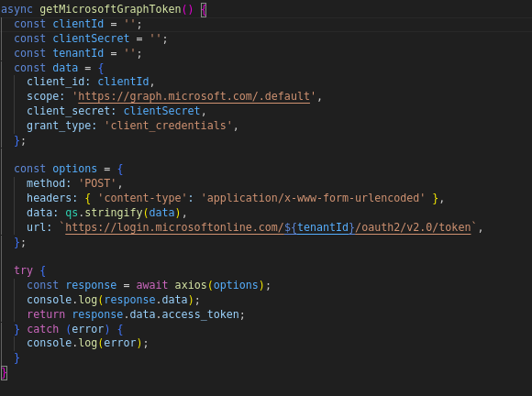Click the 'client_credentials' string value
532x396 pixels.
coord(168,126)
